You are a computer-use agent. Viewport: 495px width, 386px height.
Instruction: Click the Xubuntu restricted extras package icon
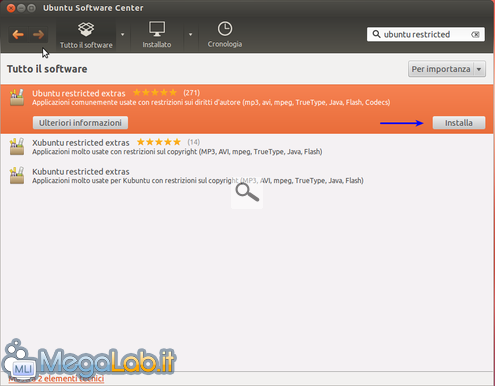(17, 147)
